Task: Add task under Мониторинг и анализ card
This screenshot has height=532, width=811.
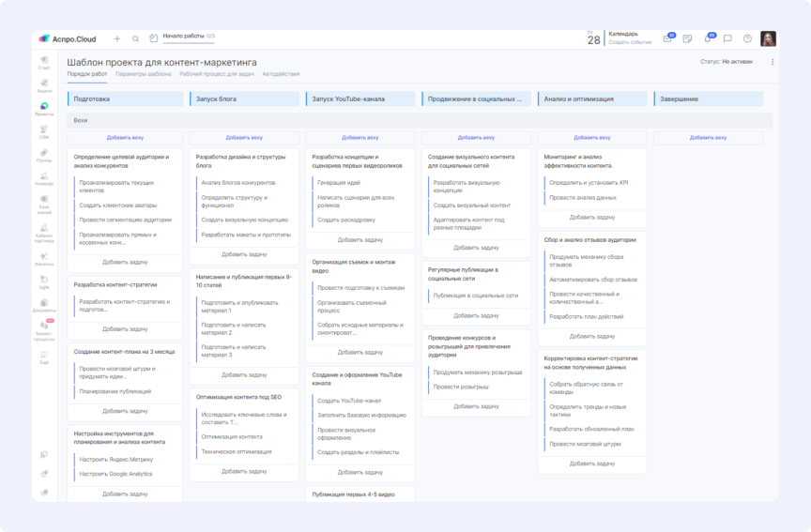Action: [x=592, y=217]
